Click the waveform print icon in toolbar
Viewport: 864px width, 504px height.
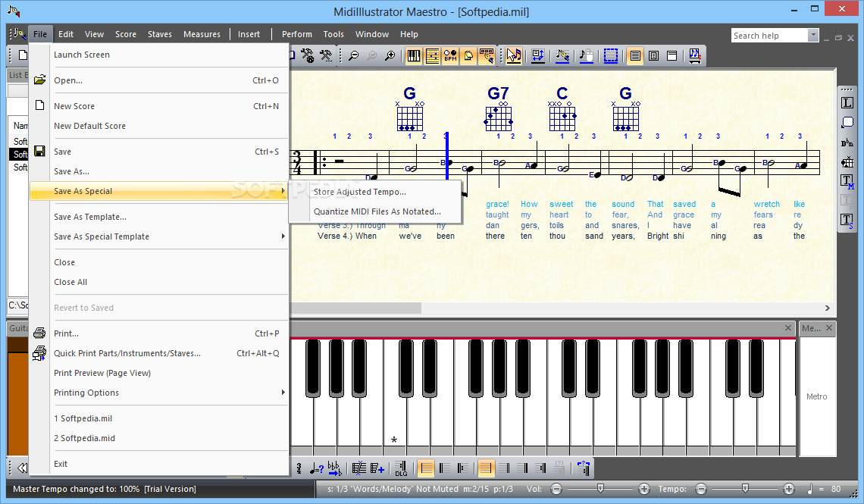click(x=695, y=55)
